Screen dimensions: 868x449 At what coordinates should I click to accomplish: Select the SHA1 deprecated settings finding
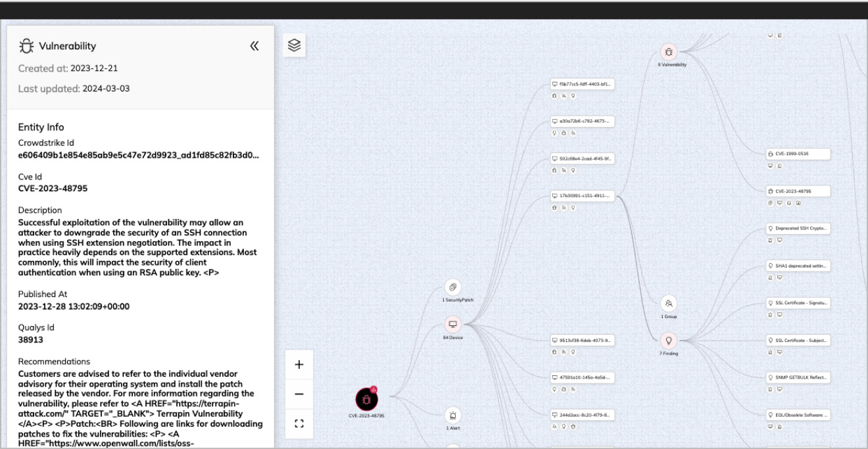point(798,266)
